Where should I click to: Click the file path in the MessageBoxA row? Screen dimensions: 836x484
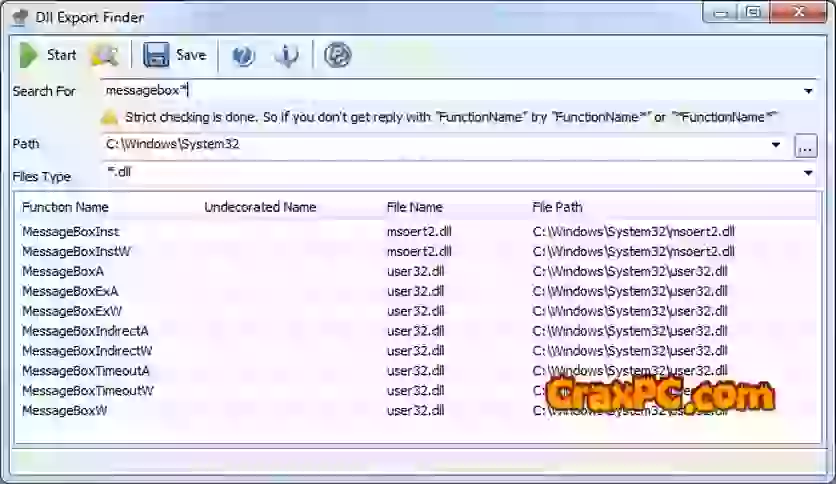pyautogui.click(x=630, y=271)
